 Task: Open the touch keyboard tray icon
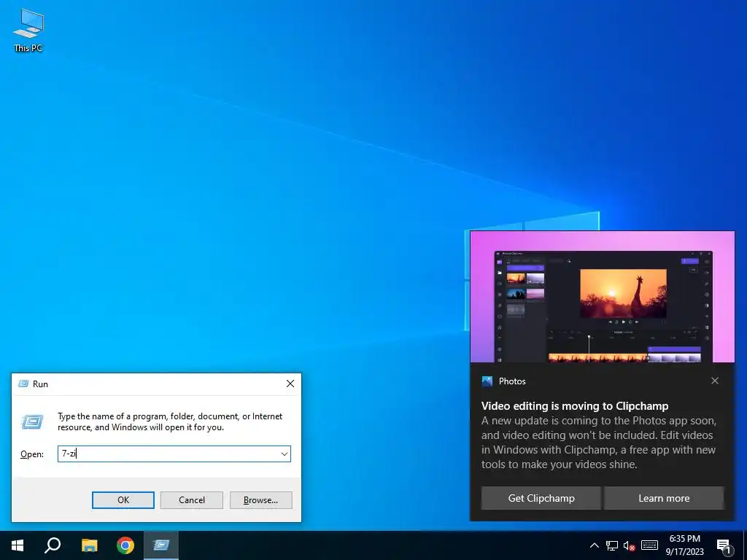[649, 545]
